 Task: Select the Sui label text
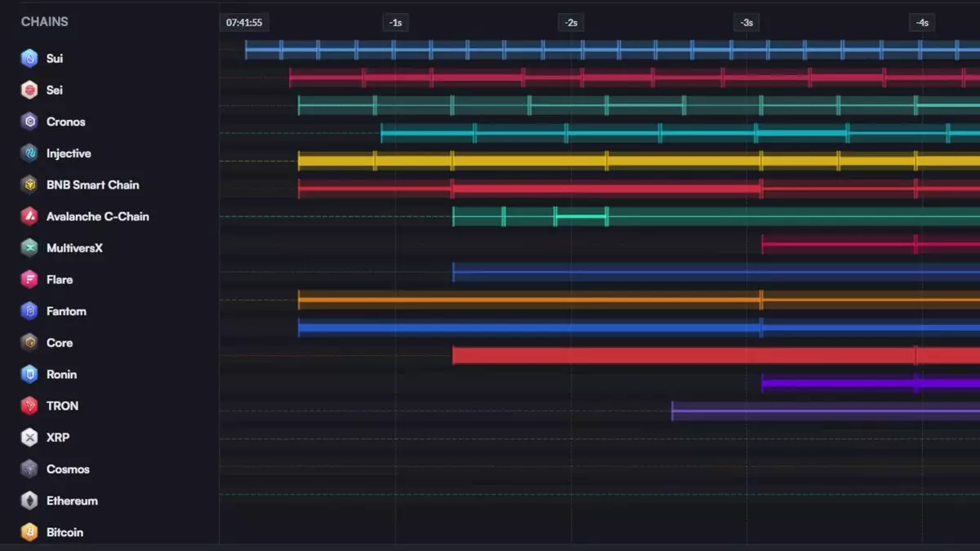(55, 59)
